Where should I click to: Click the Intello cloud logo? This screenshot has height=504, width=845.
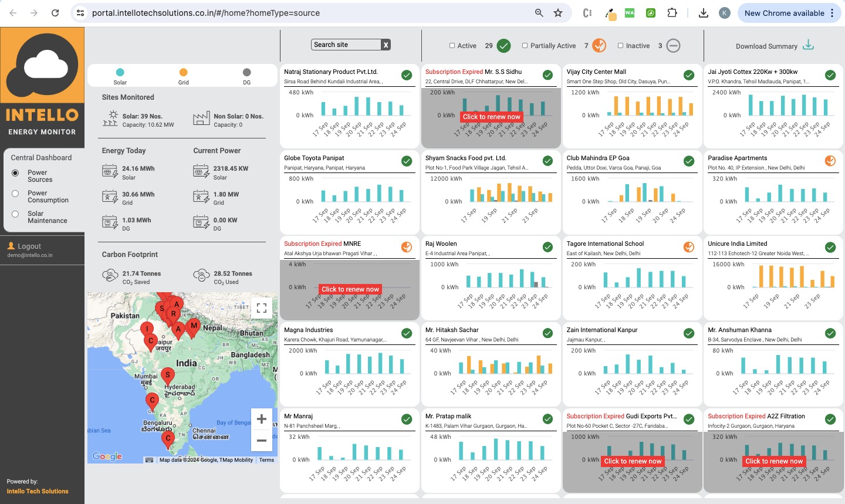tap(42, 65)
